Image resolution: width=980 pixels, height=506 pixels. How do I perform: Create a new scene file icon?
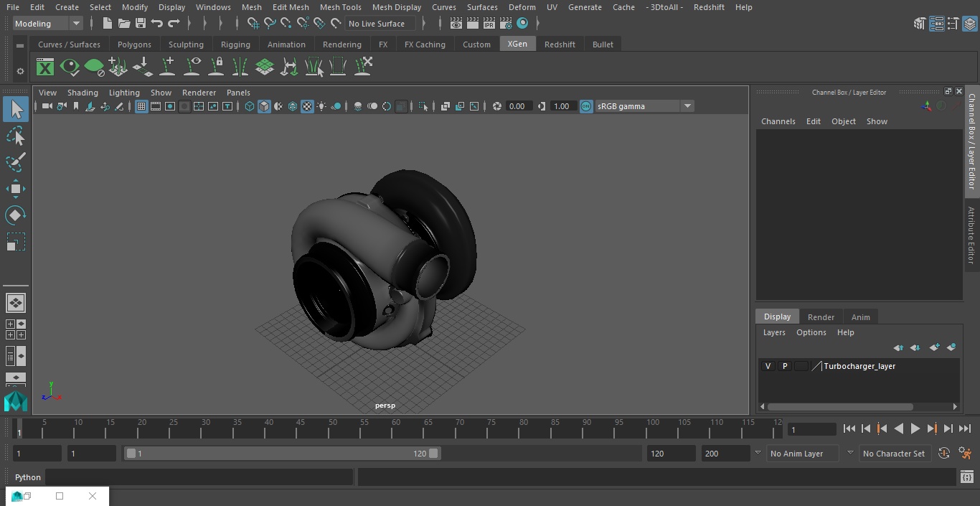click(x=107, y=24)
